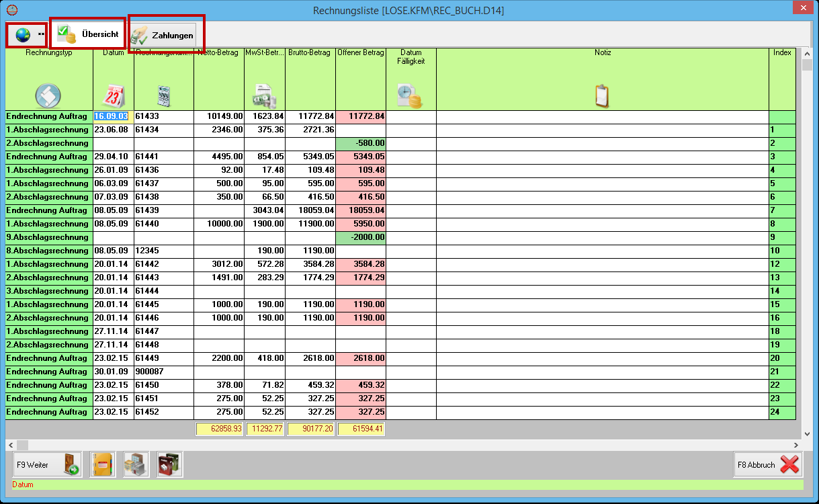Image resolution: width=819 pixels, height=504 pixels.
Task: Click the money icon in MwSt-Betrag column
Action: coord(265,97)
